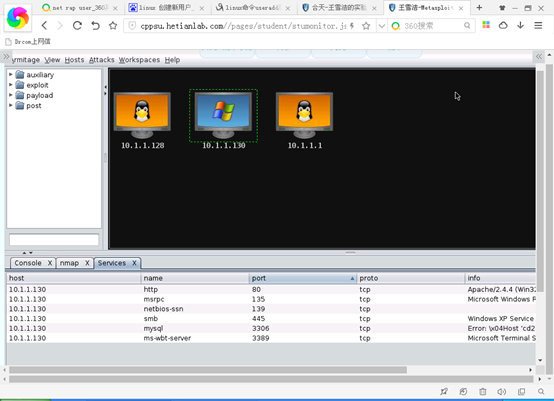The height and width of the screenshot is (401, 554).
Task: Click the copy pages icon in status bar
Action: [521, 391]
